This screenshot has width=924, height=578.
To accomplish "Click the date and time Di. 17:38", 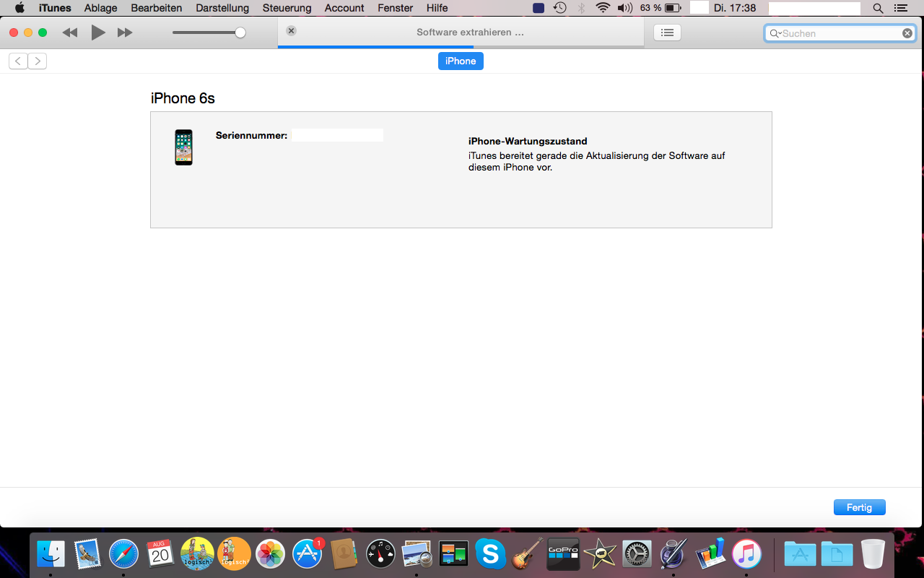I will tap(735, 8).
